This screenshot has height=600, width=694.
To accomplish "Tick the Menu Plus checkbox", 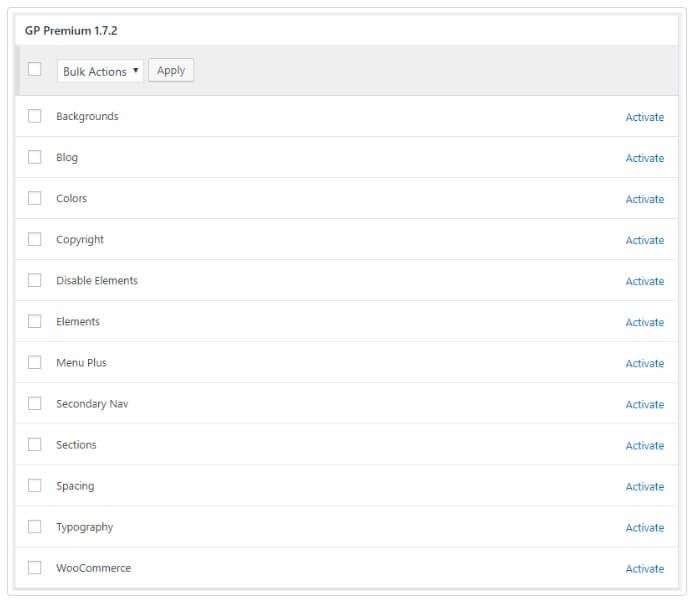I will point(35,362).
